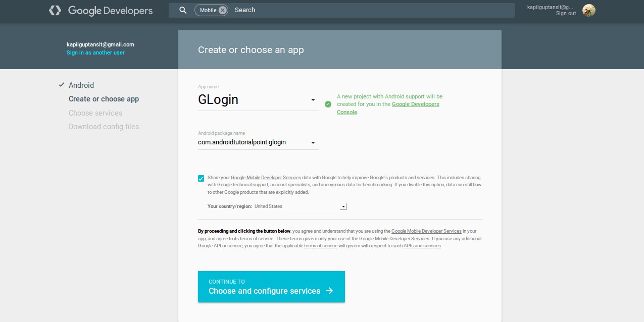
Task: Open the user profile avatar
Action: pyautogui.click(x=589, y=10)
